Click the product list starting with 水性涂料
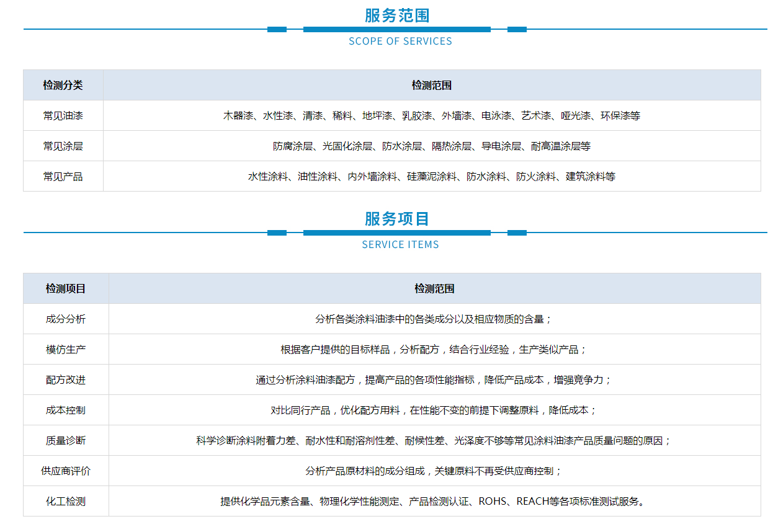Screen dimensions: 773x532 click(431, 177)
